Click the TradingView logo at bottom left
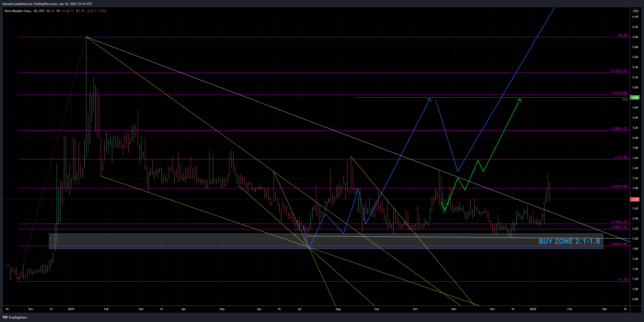Screen dimensions: 644x322 point(15,317)
